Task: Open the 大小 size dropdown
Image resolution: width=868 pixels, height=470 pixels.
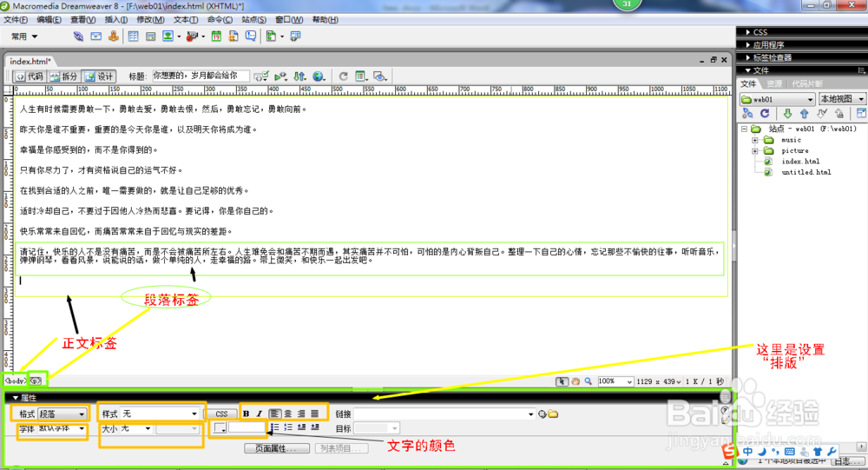Action: [136, 428]
